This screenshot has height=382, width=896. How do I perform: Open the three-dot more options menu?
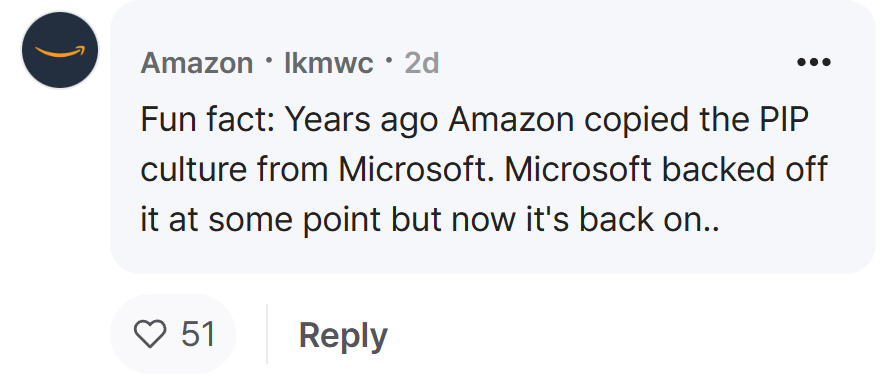[814, 62]
